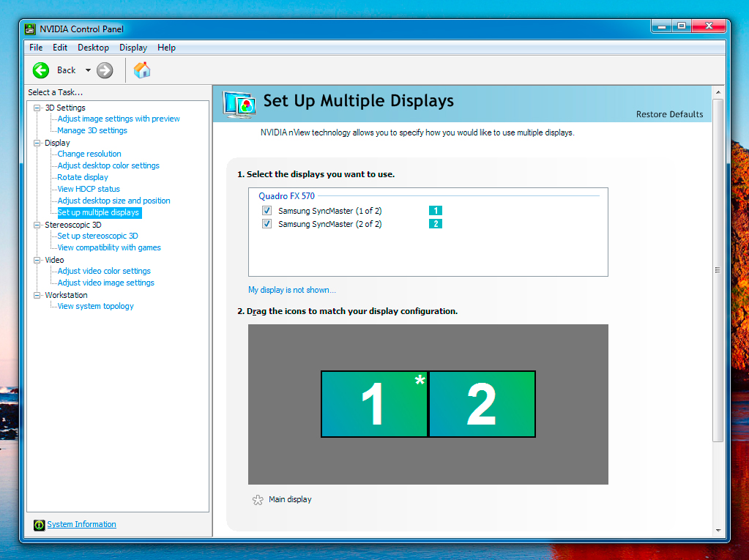This screenshot has height=560, width=749.
Task: Open Adjust video image settings
Action: point(105,283)
